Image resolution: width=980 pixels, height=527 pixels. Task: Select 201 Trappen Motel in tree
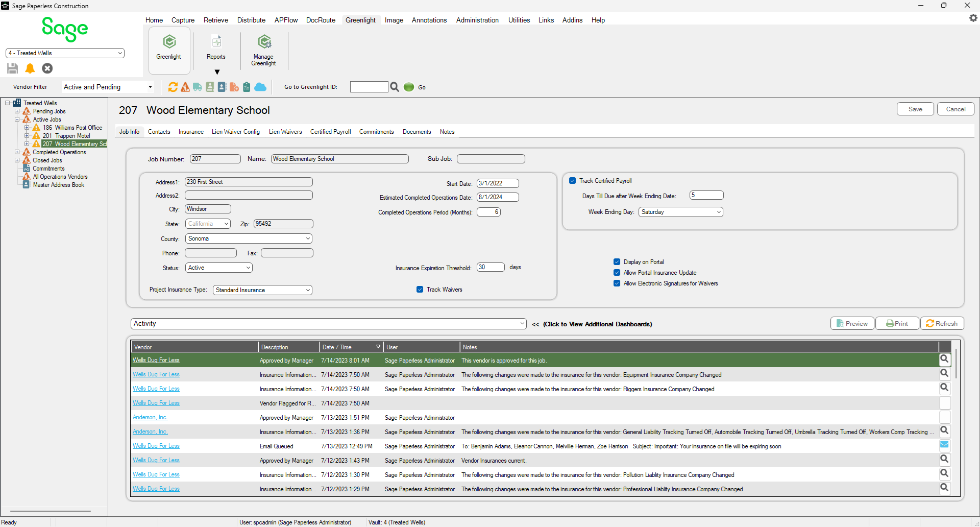click(x=66, y=136)
